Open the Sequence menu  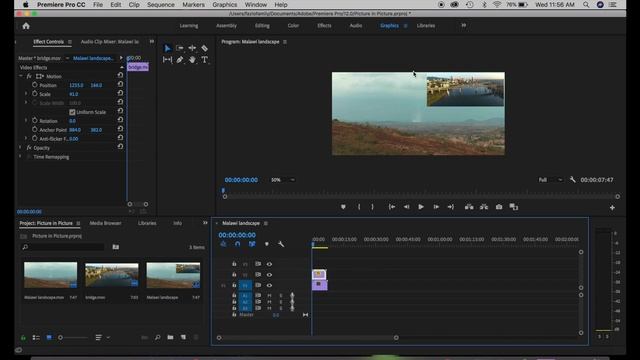click(160, 5)
